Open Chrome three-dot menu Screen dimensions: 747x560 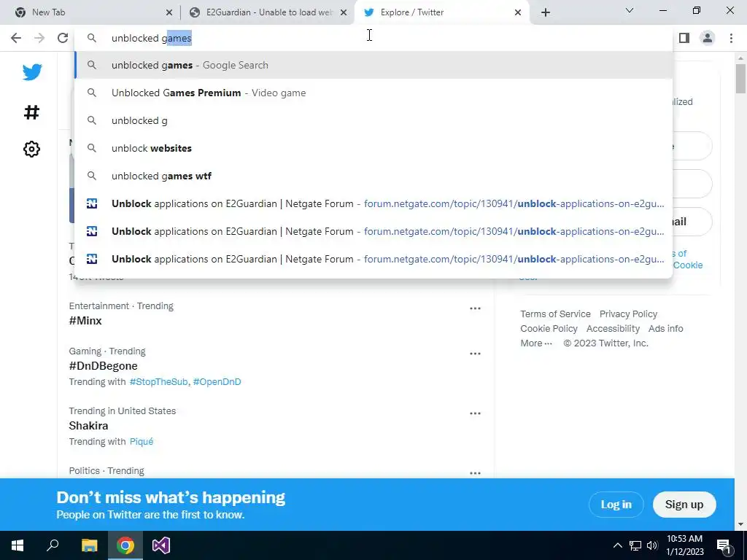731,38
